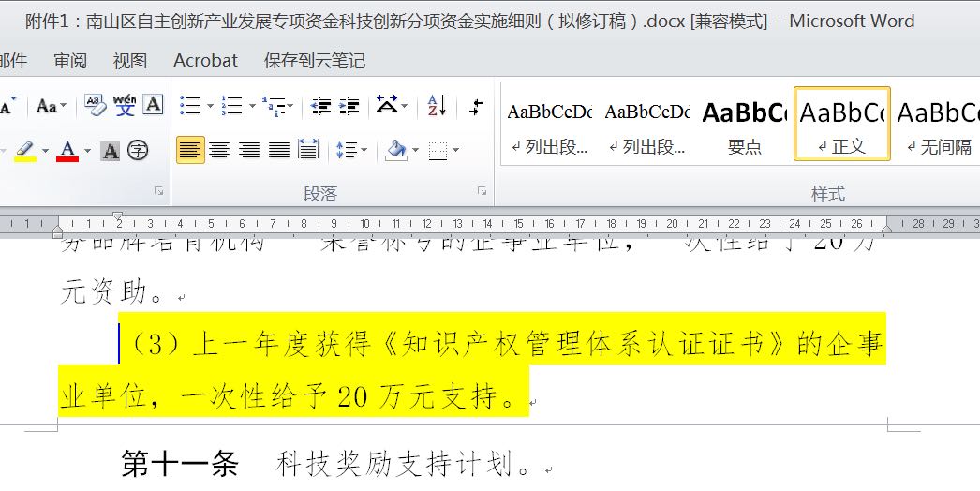Click the Phonetic Guide wén icon
The image size is (980, 491).
click(x=125, y=105)
